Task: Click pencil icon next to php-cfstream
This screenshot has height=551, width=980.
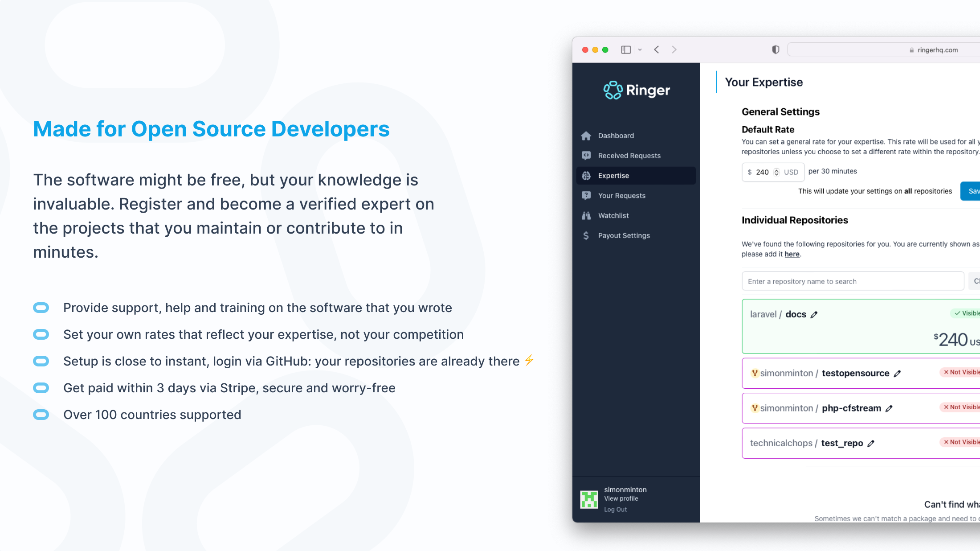Action: [889, 408]
